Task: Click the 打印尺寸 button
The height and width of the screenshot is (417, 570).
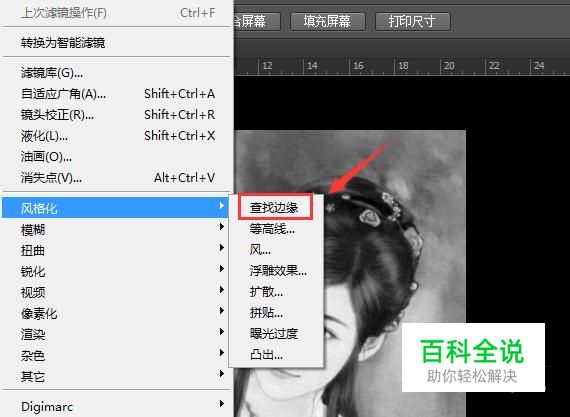Action: pos(413,21)
